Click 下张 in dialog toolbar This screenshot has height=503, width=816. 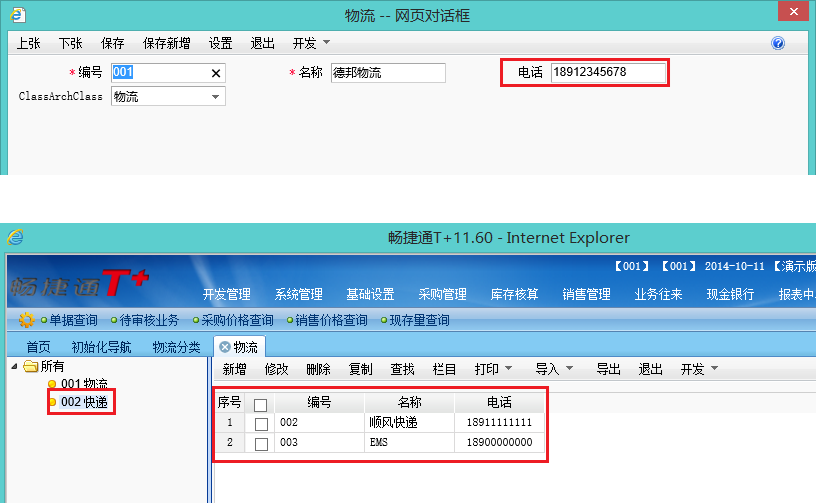tap(70, 43)
